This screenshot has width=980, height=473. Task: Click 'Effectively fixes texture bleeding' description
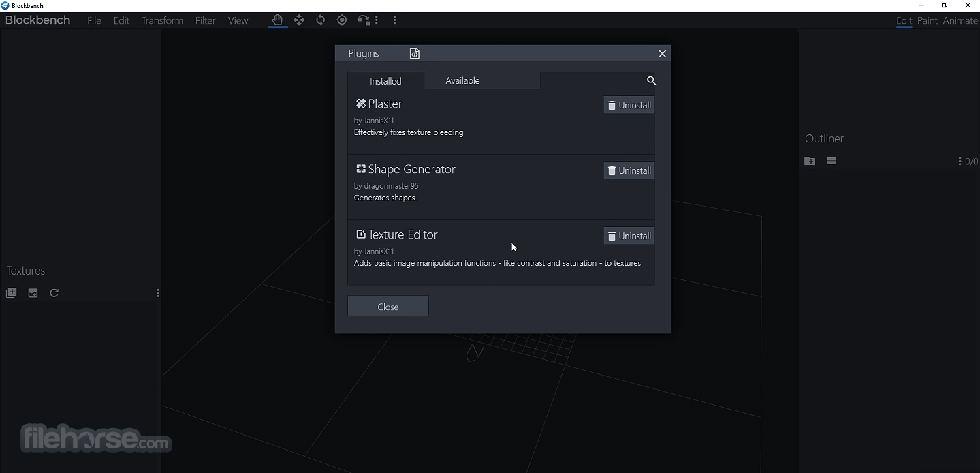point(409,132)
